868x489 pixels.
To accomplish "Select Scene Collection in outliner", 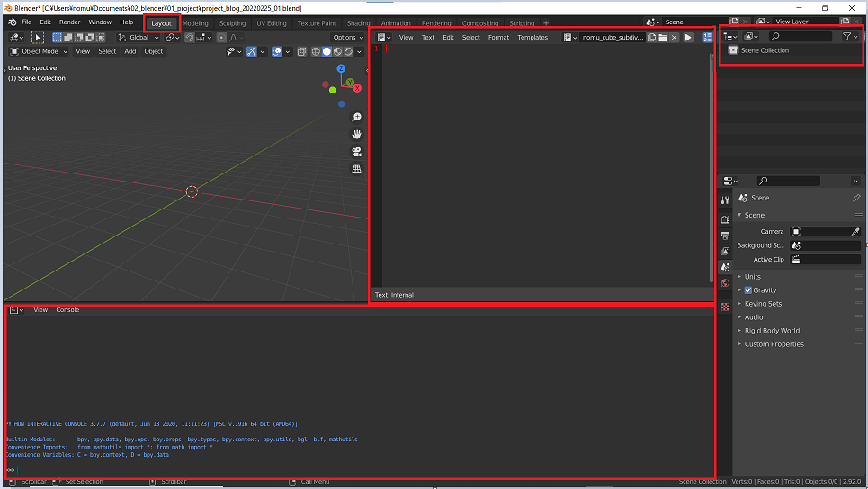I will pos(765,50).
